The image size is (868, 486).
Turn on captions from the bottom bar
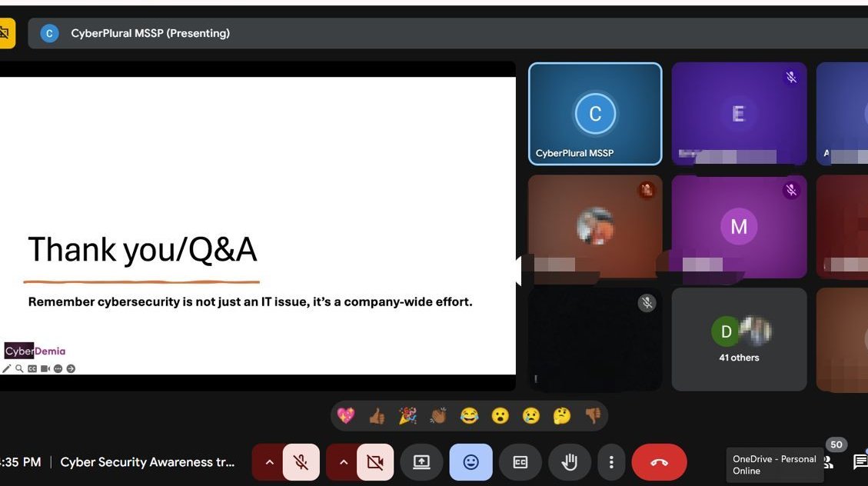pos(520,462)
